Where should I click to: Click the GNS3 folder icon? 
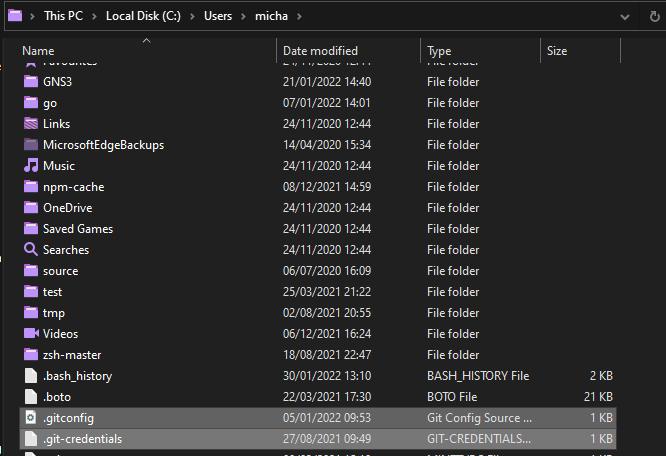31,82
